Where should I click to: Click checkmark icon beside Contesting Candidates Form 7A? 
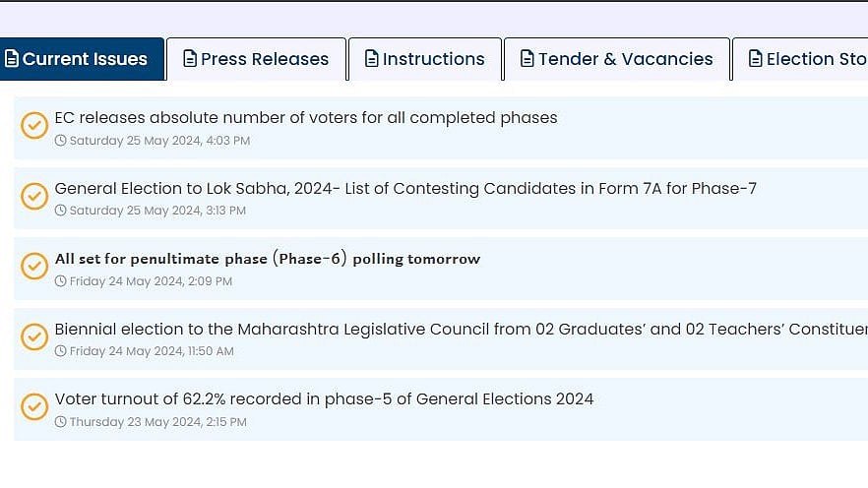coord(34,196)
